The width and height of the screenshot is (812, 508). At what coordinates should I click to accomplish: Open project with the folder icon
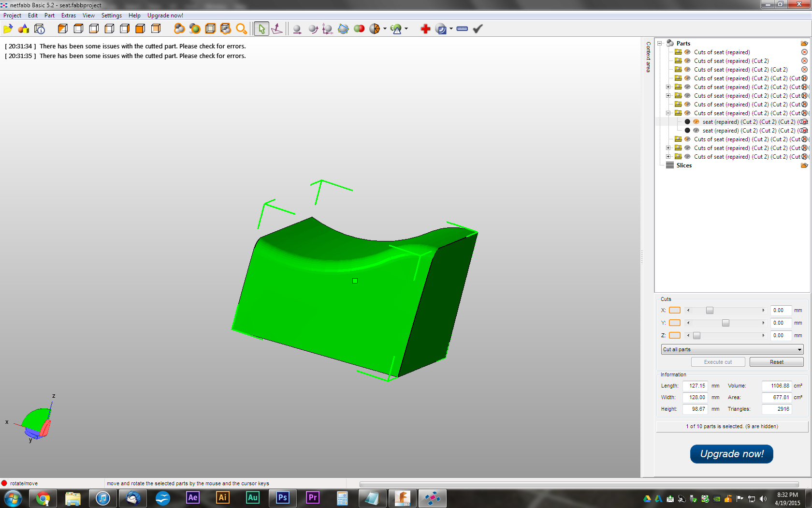click(8, 29)
